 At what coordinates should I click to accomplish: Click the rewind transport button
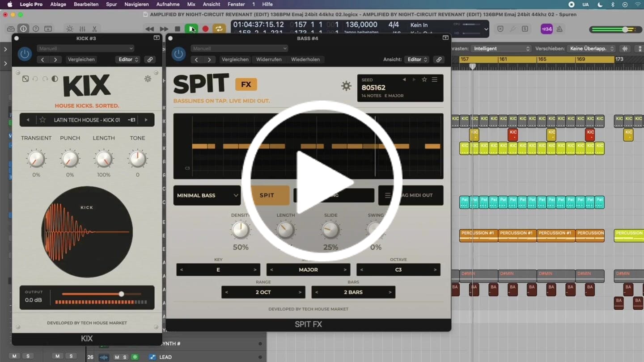click(149, 29)
